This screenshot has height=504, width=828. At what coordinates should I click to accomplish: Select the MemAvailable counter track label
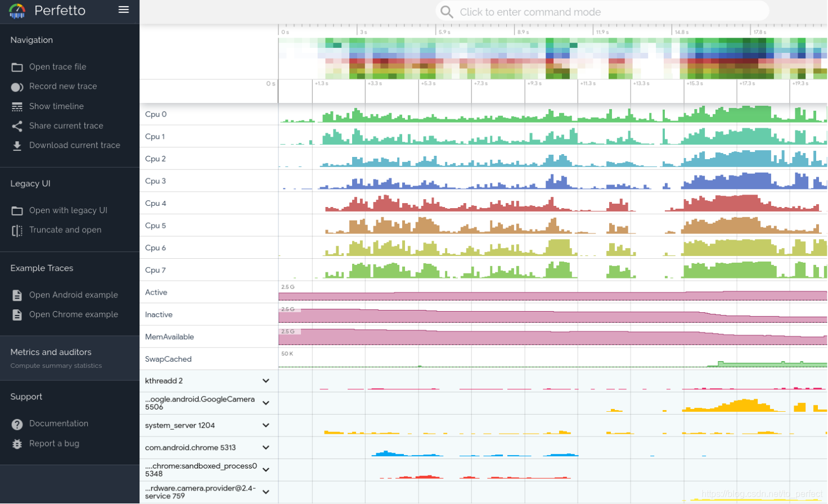point(169,337)
